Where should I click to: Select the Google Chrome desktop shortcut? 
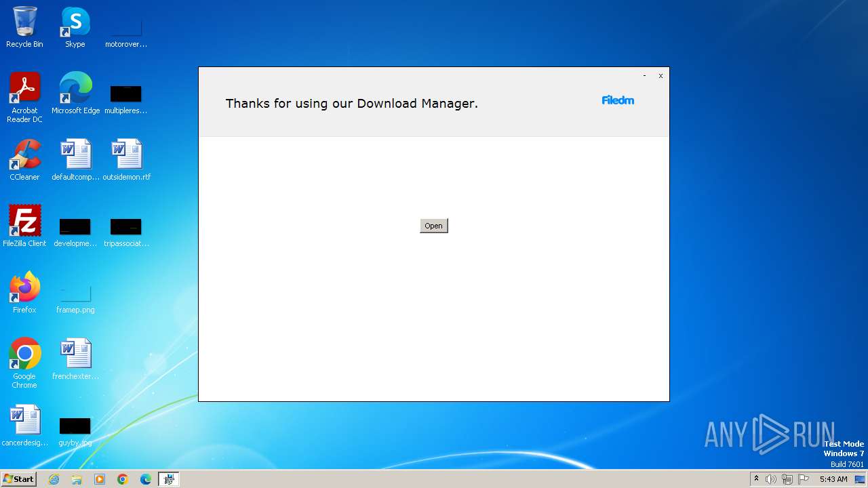click(x=24, y=363)
